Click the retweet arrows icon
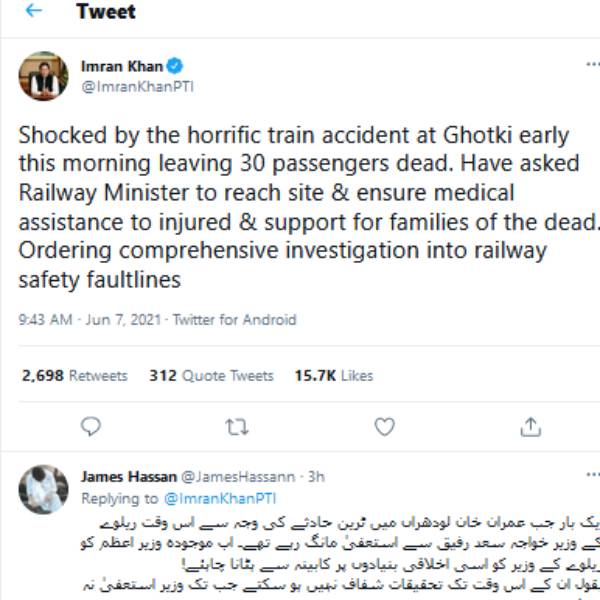The image size is (600, 600). 237,427
